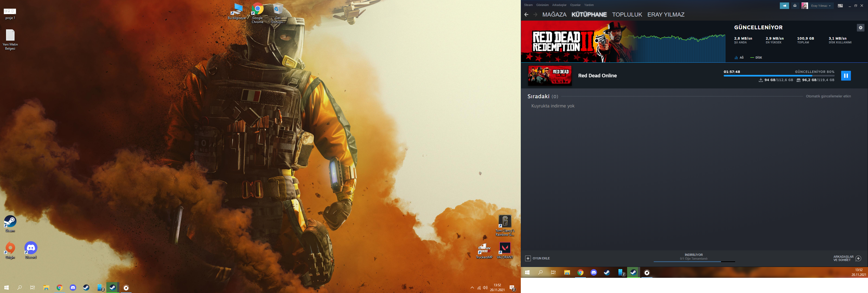Open the Steam inbox envelope icon
The width and height of the screenshot is (868, 293).
(x=794, y=6)
